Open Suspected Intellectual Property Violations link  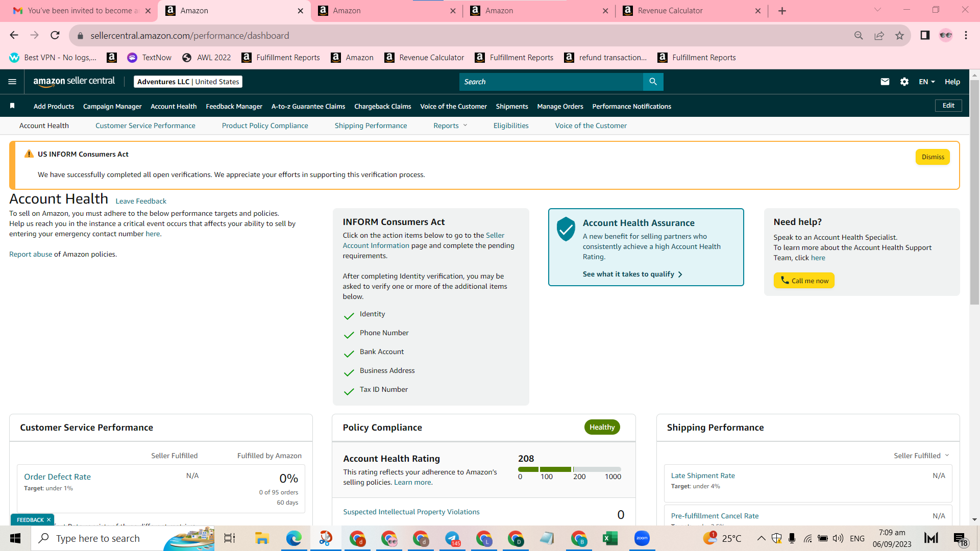pyautogui.click(x=411, y=512)
